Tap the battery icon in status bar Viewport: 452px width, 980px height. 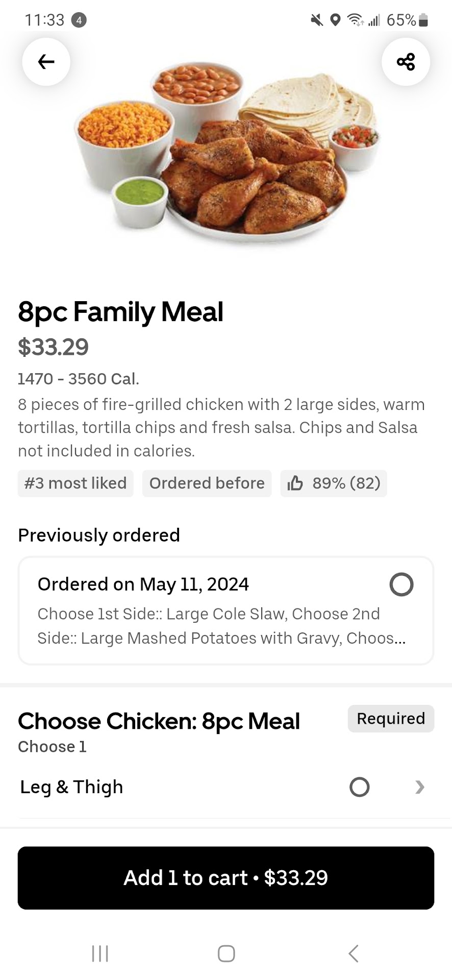pyautogui.click(x=423, y=20)
